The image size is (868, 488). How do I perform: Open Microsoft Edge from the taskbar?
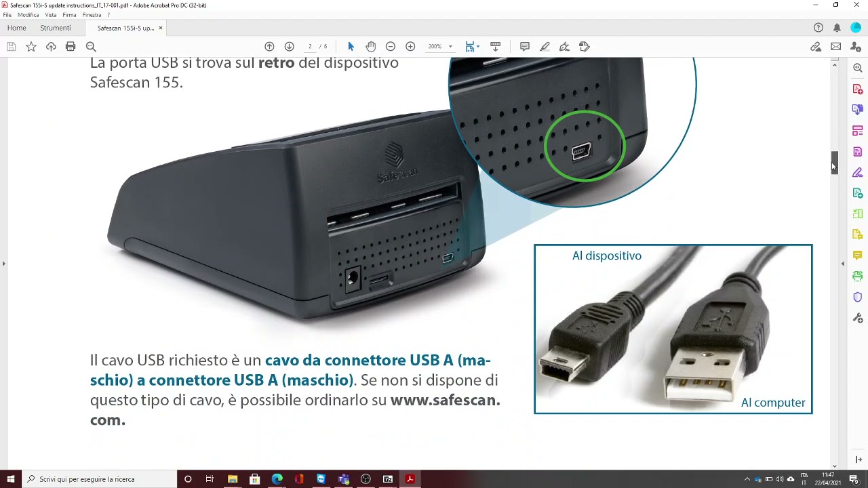[x=277, y=479]
